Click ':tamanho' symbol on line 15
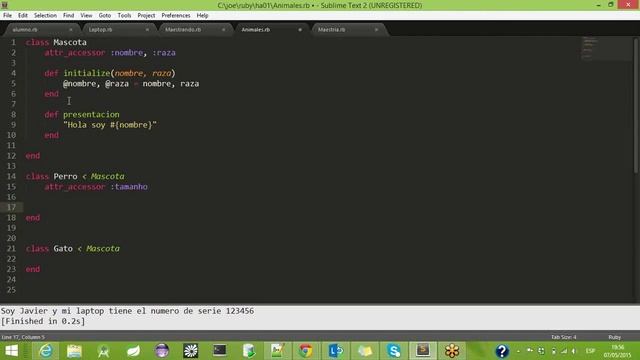The width and height of the screenshot is (640, 360). pyautogui.click(x=129, y=187)
